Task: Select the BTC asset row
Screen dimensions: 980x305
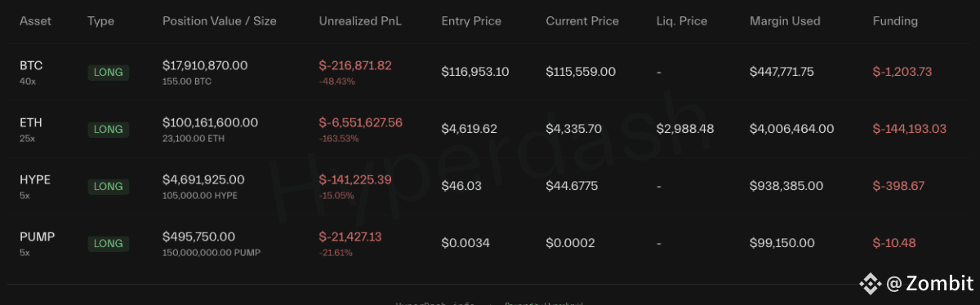Action: point(490,72)
